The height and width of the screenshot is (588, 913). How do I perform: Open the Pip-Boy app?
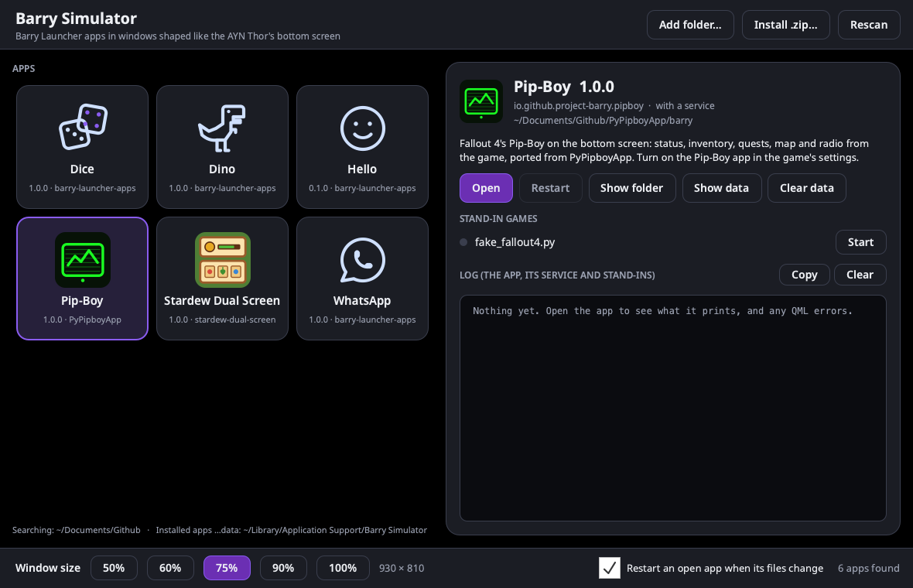point(486,188)
